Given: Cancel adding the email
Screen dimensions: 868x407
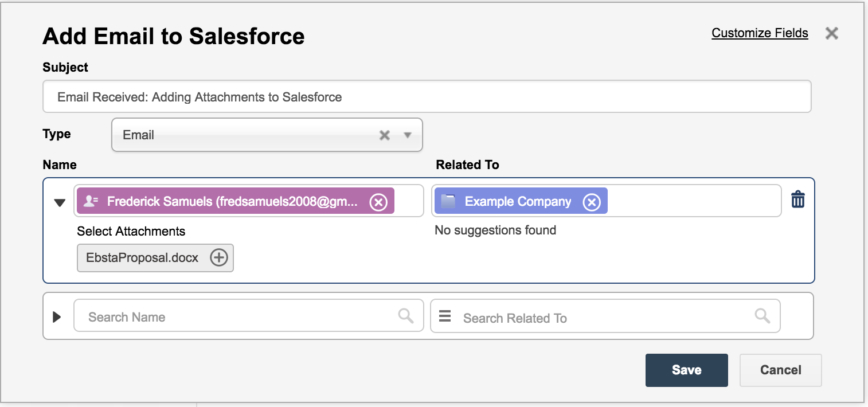Looking at the screenshot, I should (x=780, y=370).
